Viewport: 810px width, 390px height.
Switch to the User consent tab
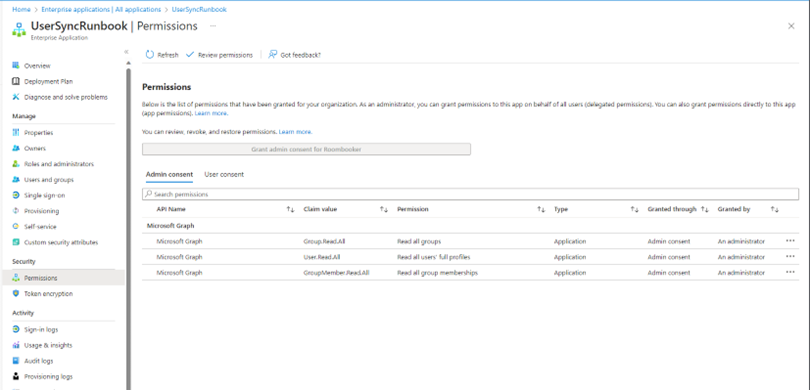[224, 175]
